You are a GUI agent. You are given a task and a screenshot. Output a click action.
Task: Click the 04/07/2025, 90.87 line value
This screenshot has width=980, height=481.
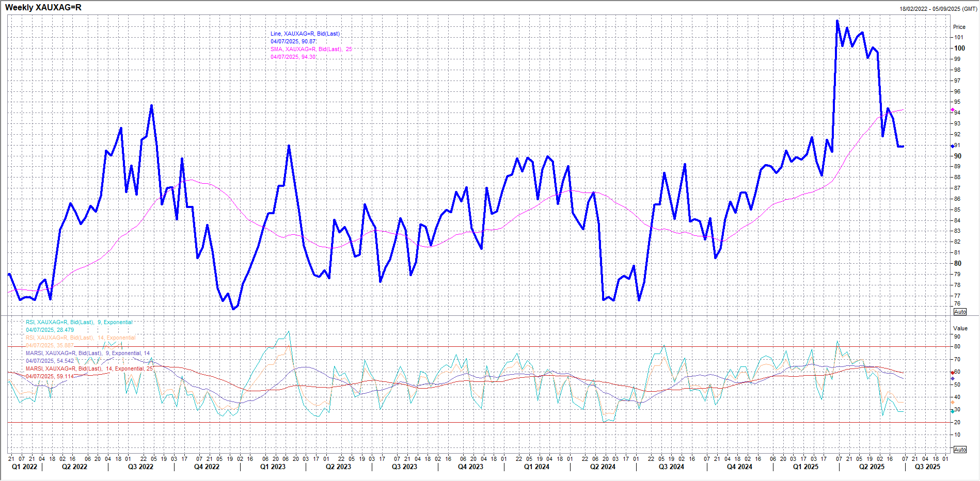coord(293,41)
